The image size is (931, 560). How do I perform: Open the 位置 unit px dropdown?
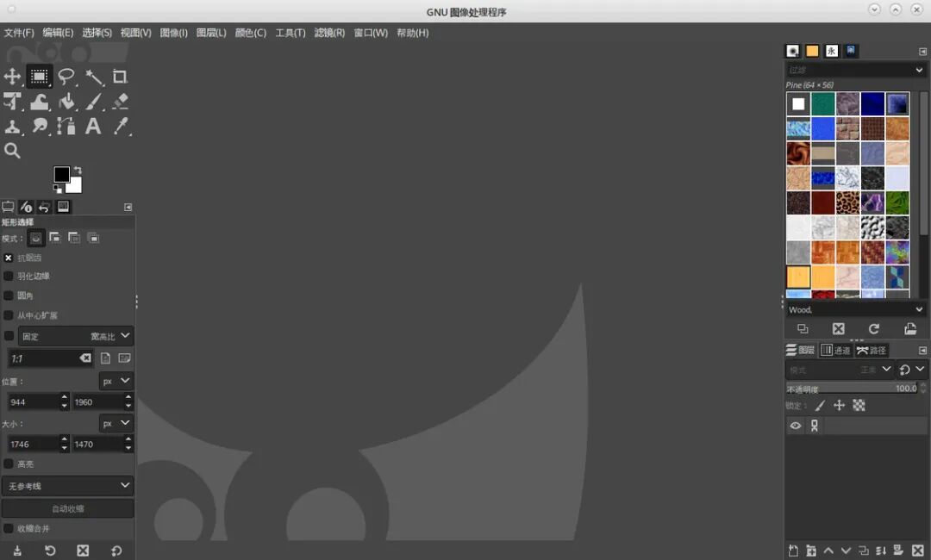116,381
